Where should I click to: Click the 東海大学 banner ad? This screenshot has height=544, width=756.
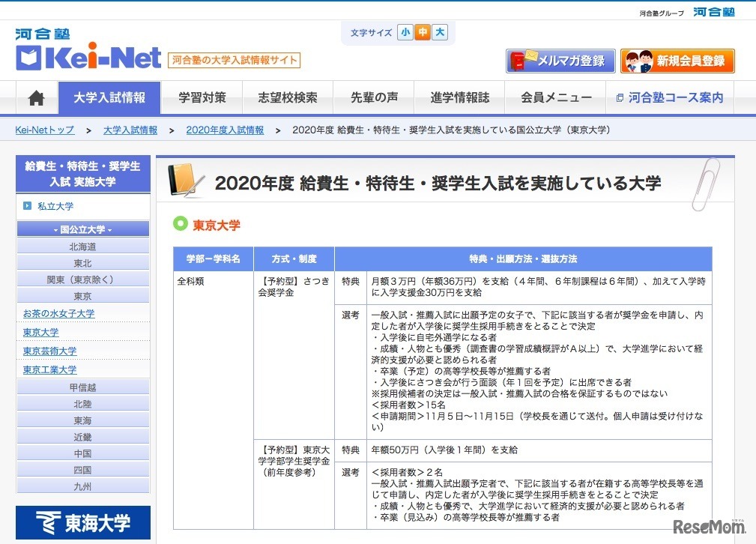click(x=83, y=523)
